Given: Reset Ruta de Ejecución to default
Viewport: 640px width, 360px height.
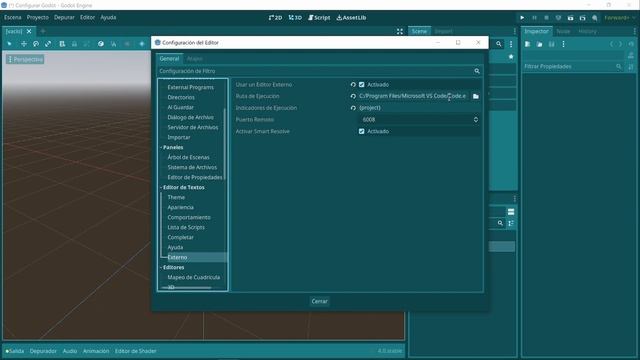Looking at the screenshot, I should (x=353, y=96).
